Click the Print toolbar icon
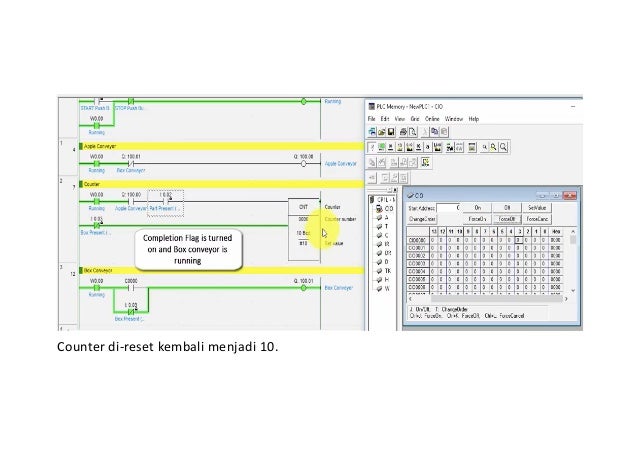 403,131
